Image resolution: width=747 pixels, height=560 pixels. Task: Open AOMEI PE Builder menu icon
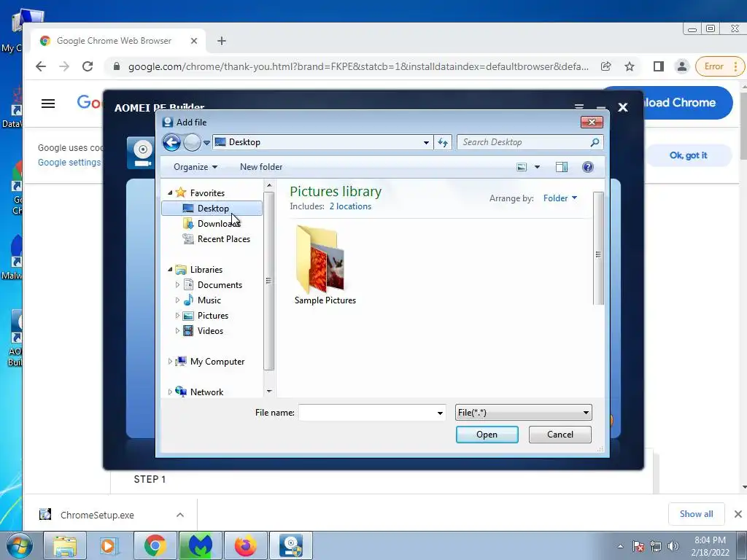[578, 106]
